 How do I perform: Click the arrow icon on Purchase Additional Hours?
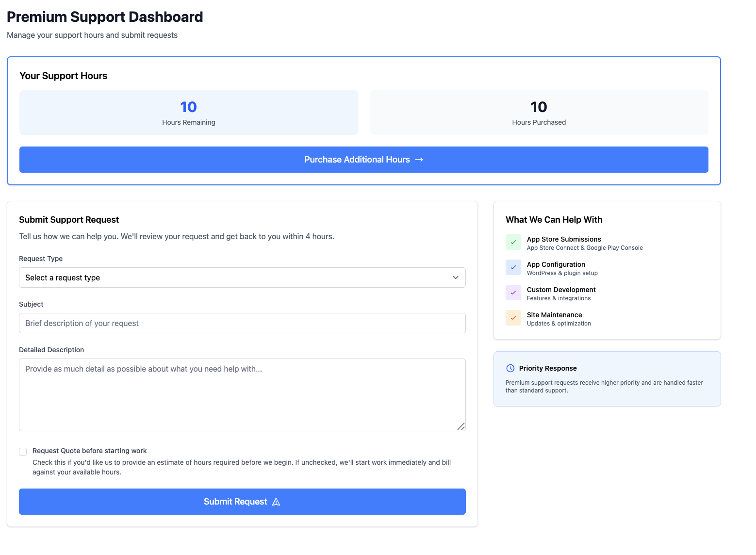419,159
